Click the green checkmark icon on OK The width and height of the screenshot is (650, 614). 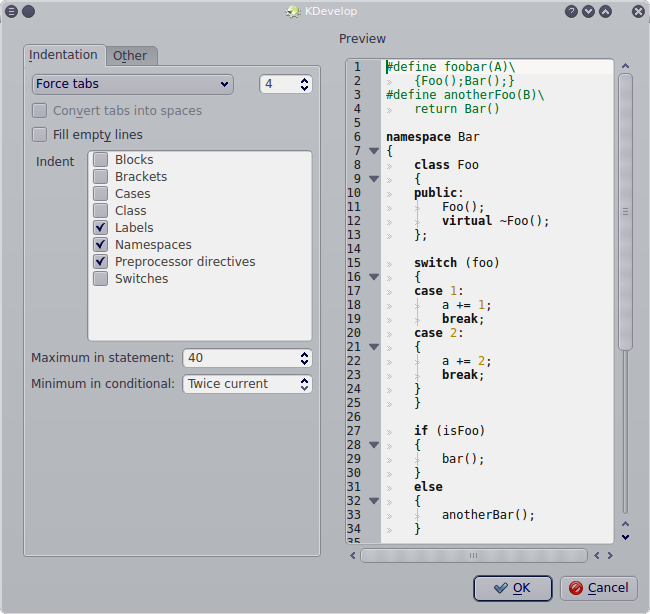point(500,588)
